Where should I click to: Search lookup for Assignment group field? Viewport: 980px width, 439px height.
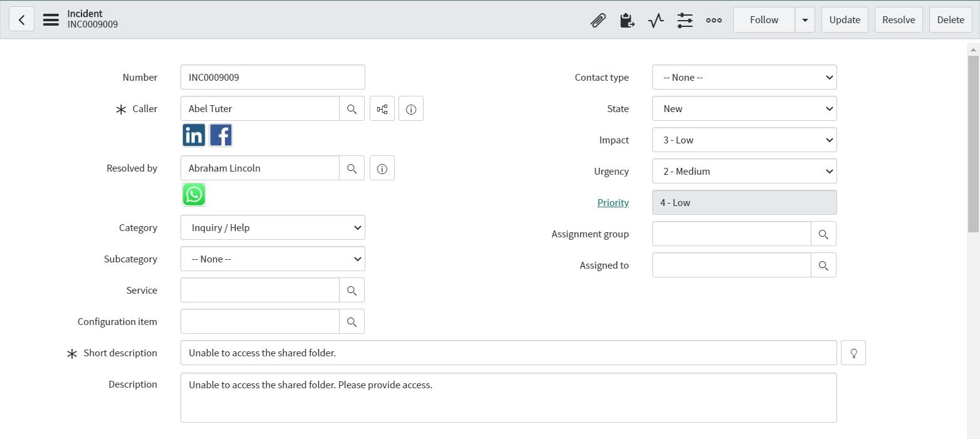823,234
